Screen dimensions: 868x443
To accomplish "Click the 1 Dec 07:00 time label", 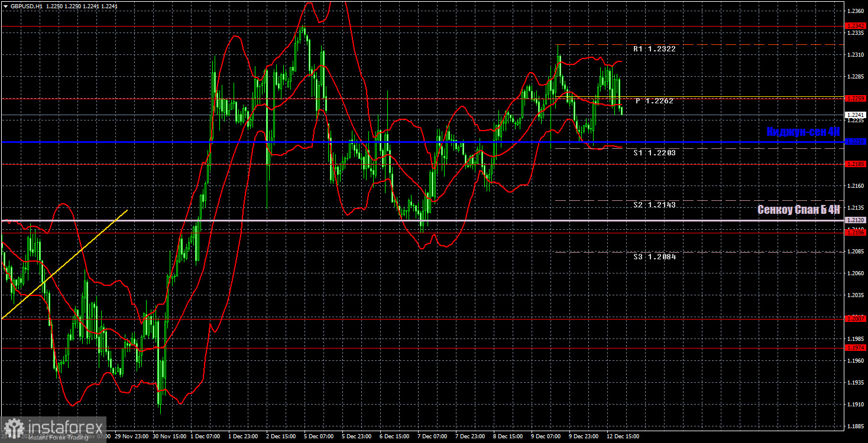I will [x=205, y=437].
